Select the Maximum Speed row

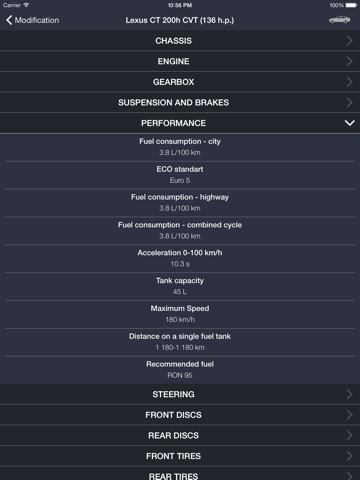tap(180, 314)
